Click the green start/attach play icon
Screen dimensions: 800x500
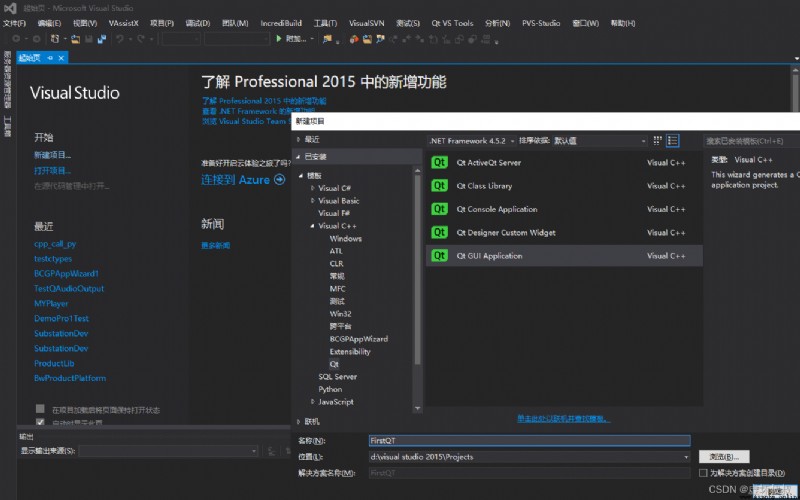tap(279, 38)
